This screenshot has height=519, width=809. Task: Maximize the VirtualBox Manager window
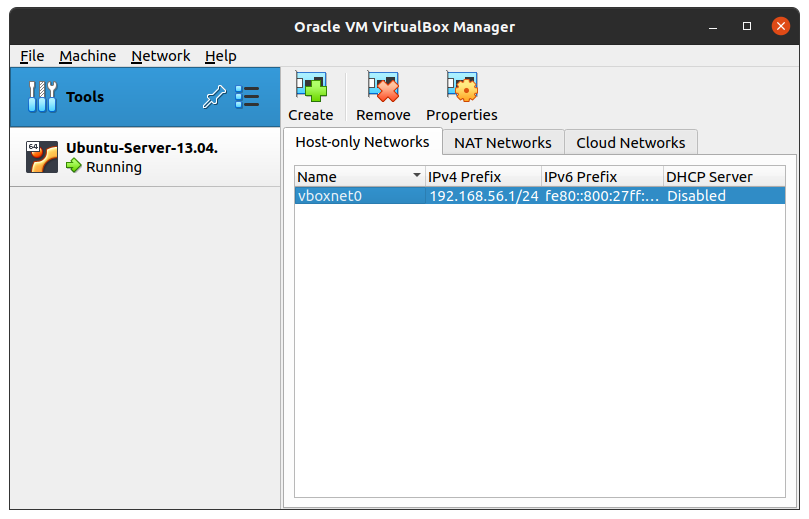(x=747, y=26)
